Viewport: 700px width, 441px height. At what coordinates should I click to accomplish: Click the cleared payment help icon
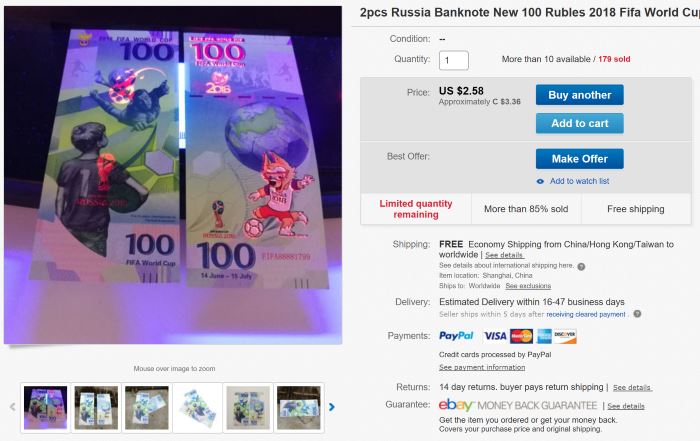pos(637,314)
